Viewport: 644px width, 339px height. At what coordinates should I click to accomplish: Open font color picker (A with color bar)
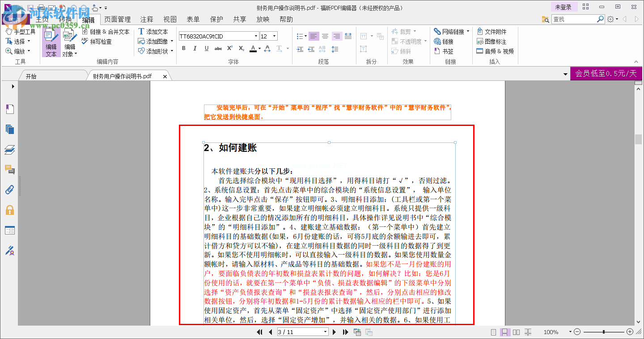pyautogui.click(x=253, y=48)
